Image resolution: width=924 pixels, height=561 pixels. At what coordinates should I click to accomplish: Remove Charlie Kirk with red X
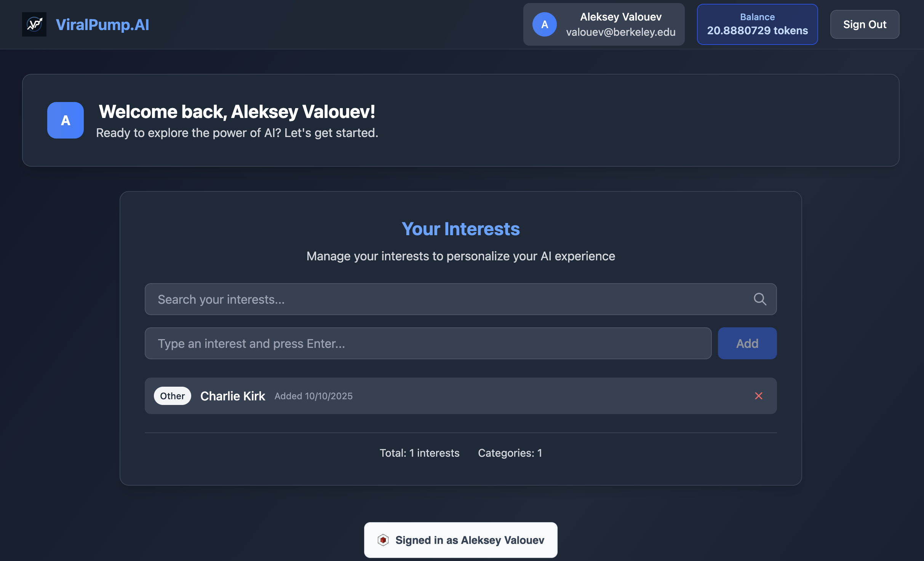point(758,396)
